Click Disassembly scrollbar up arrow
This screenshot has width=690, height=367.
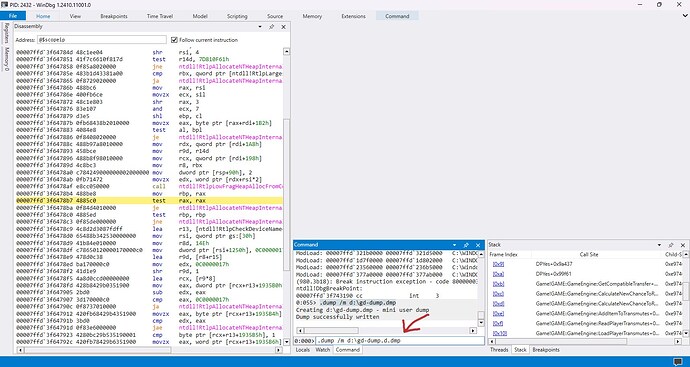[286, 52]
